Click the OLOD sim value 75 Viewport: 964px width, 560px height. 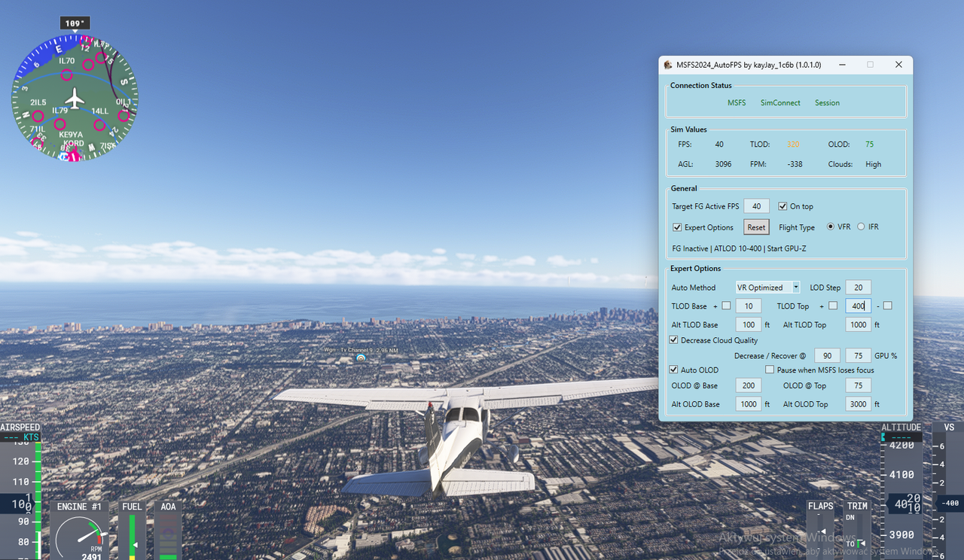tap(869, 144)
